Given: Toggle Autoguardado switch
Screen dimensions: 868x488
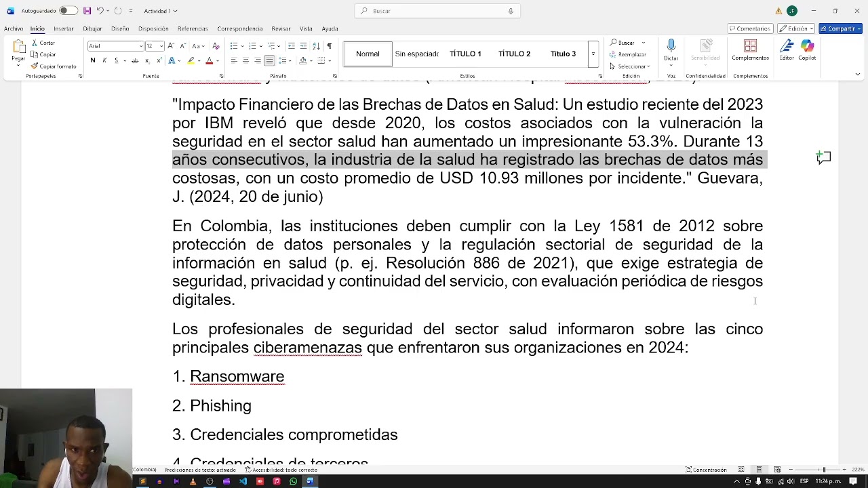Looking at the screenshot, I should [68, 11].
